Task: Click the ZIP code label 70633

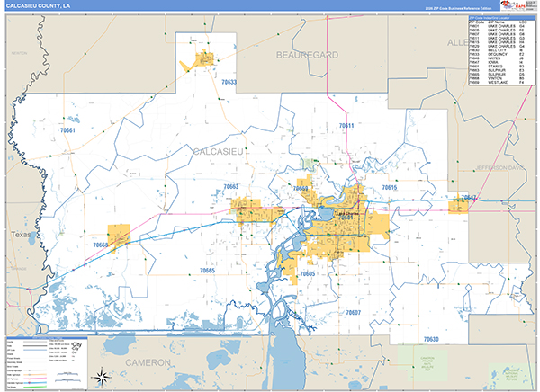Action: point(229,82)
